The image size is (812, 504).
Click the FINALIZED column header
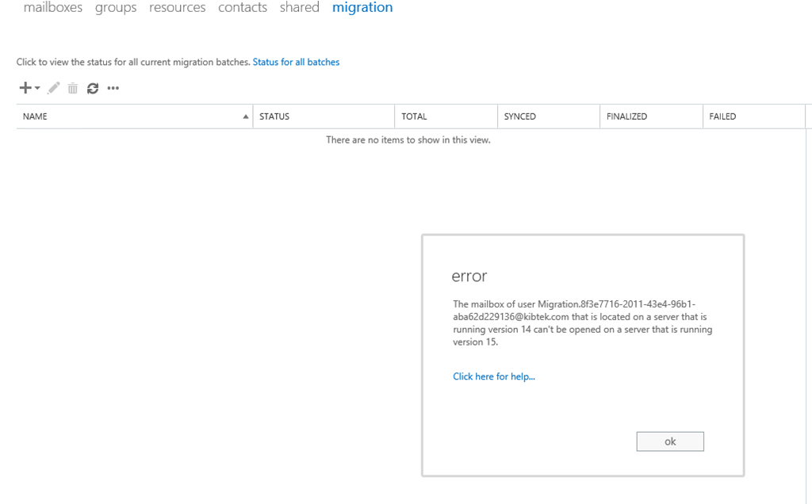pos(652,116)
